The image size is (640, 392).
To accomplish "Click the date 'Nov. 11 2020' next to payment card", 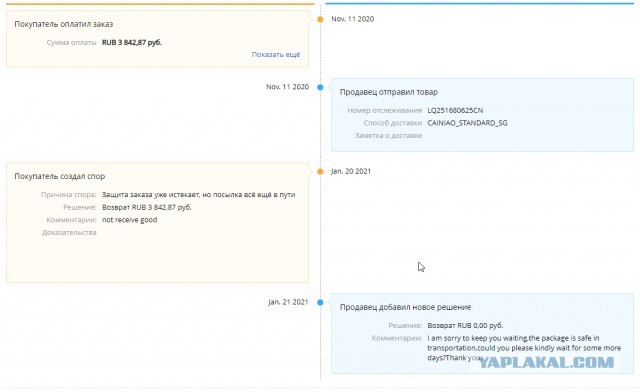I will [x=353, y=19].
